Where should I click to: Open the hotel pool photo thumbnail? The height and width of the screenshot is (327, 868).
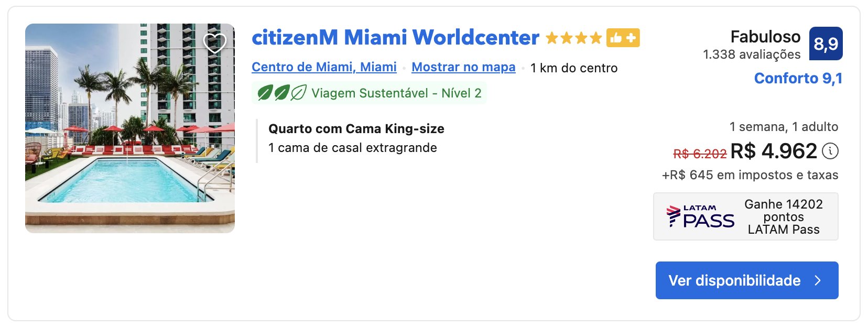(x=130, y=128)
